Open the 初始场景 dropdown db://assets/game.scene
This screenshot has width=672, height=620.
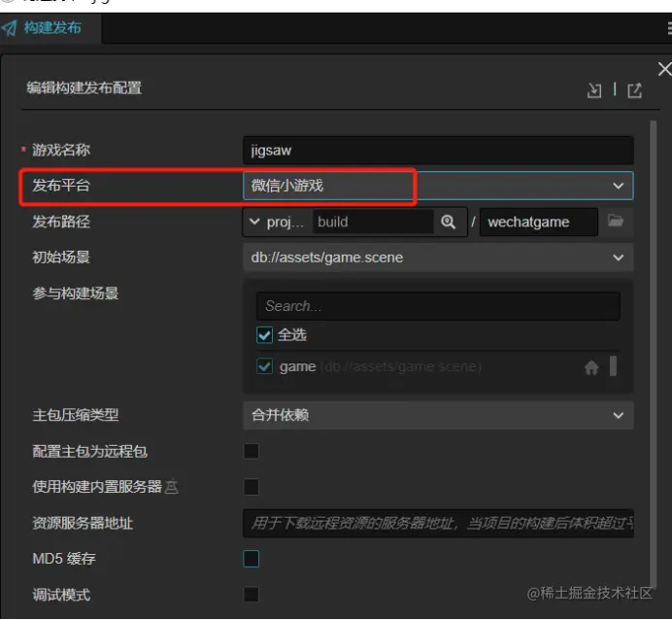pyautogui.click(x=438, y=258)
